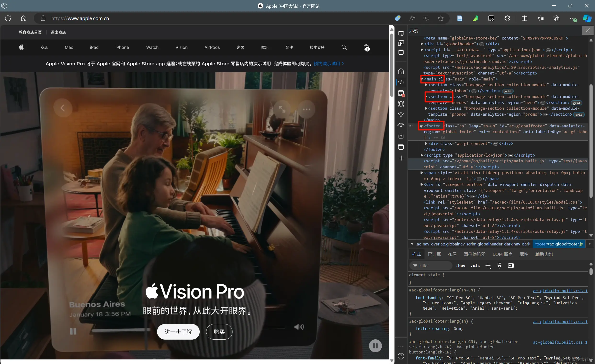
Task: Open 教育商店首页 link
Action: (30, 32)
